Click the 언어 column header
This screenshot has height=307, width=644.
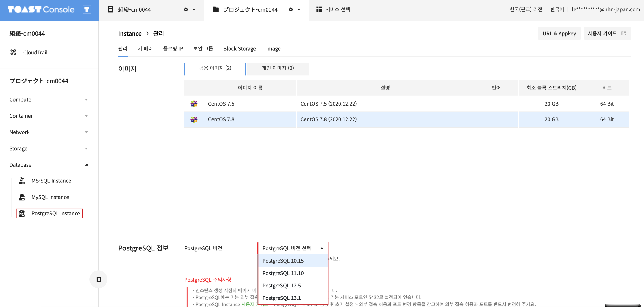(496, 88)
